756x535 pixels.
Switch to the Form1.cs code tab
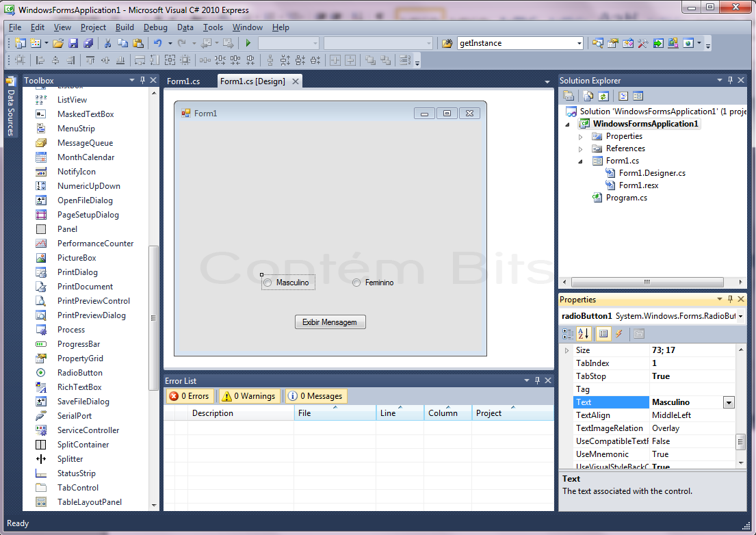coord(183,81)
